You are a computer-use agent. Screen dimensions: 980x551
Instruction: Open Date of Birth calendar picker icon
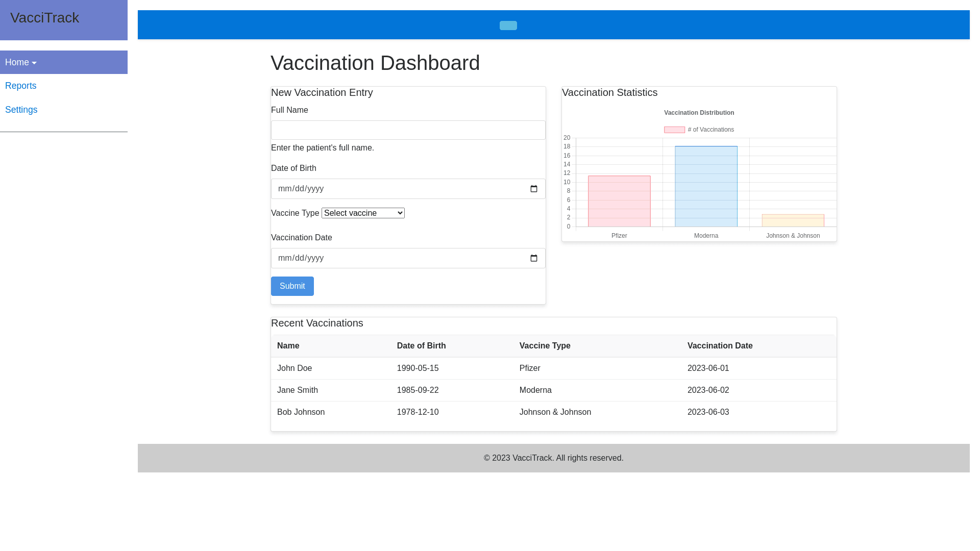coord(534,189)
